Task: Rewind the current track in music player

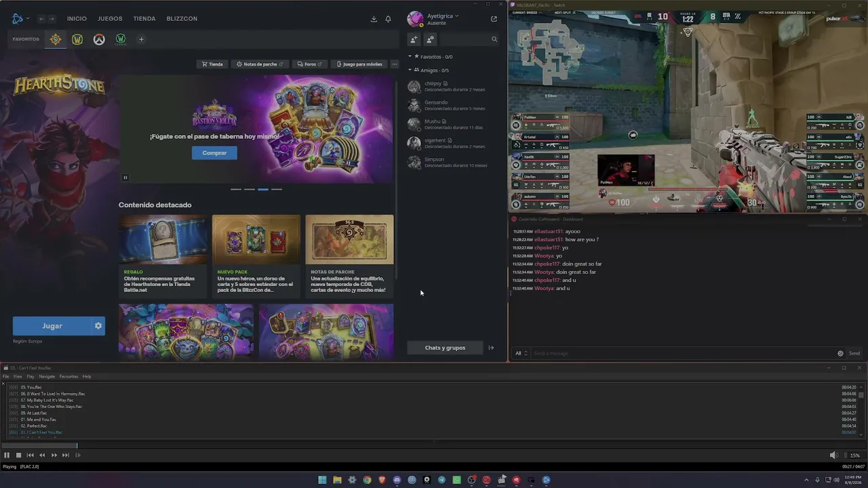Action: point(42,455)
